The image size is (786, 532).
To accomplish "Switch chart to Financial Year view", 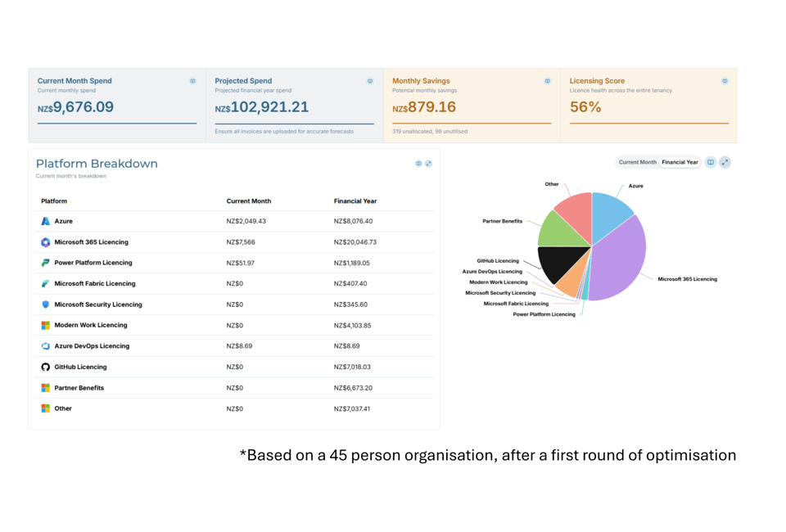I will point(680,162).
